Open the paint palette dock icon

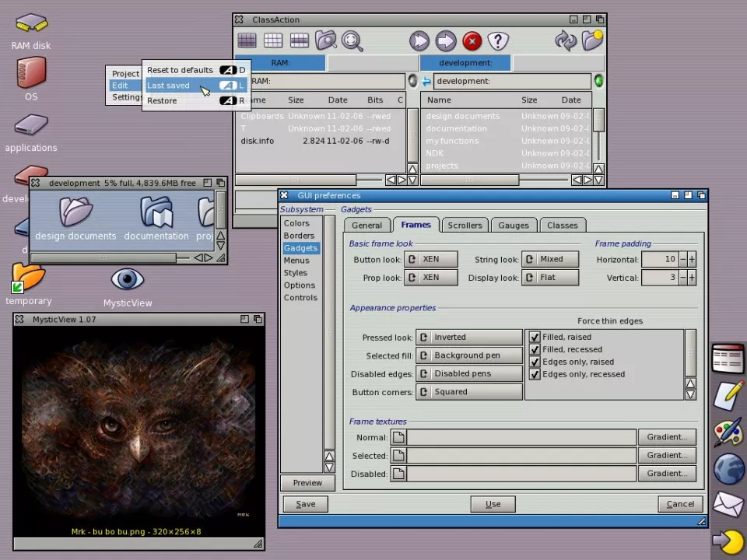click(x=728, y=432)
